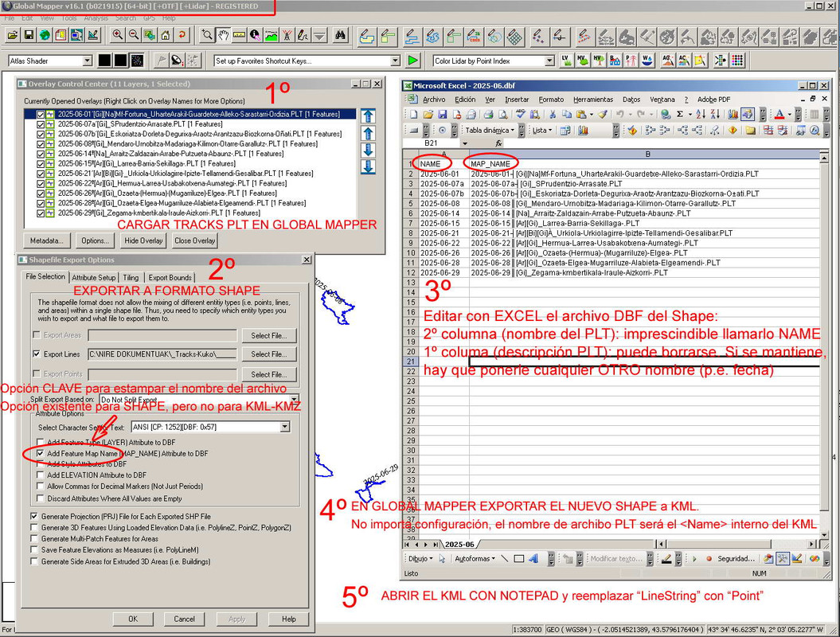Viewport: 840px width, 637px height.
Task: Move overlay to top with first blue up arrow
Action: (368, 115)
